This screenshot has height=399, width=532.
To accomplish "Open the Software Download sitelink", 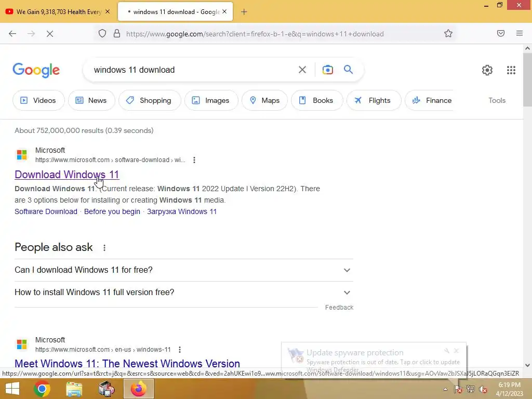I will coord(46,211).
